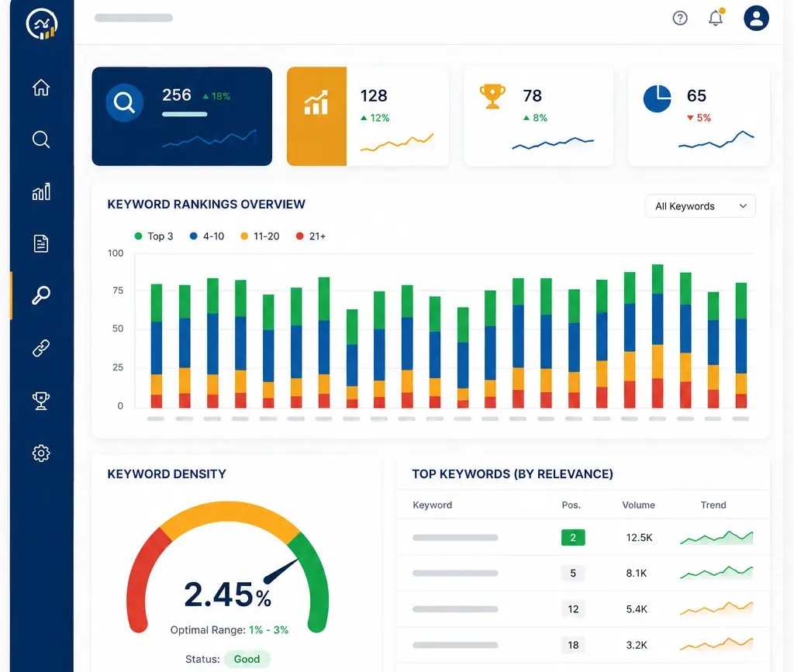Click the orange sparkline on the 128 card
The width and height of the screenshot is (794, 672).
coord(397,142)
